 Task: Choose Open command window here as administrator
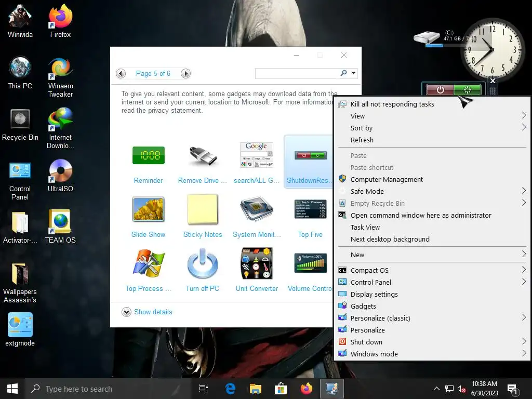432,215
